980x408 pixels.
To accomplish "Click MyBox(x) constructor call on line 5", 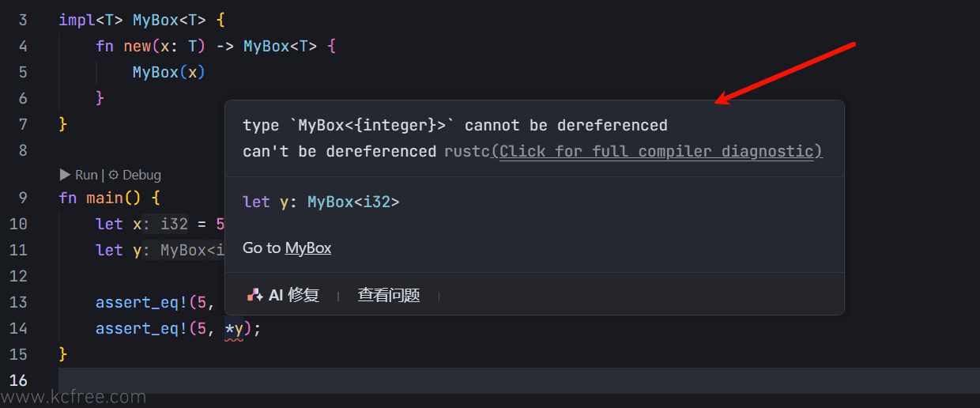I will pyautogui.click(x=169, y=72).
